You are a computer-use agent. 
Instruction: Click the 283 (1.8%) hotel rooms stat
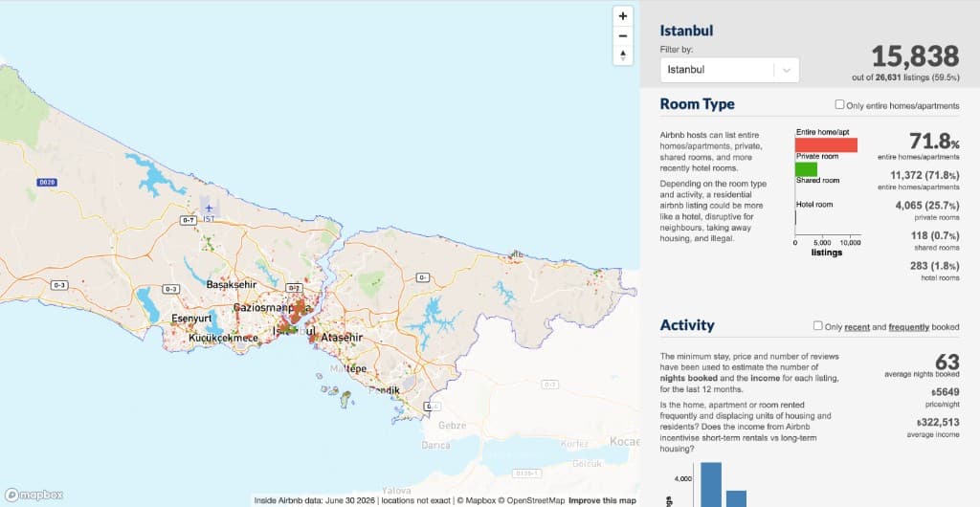(934, 266)
